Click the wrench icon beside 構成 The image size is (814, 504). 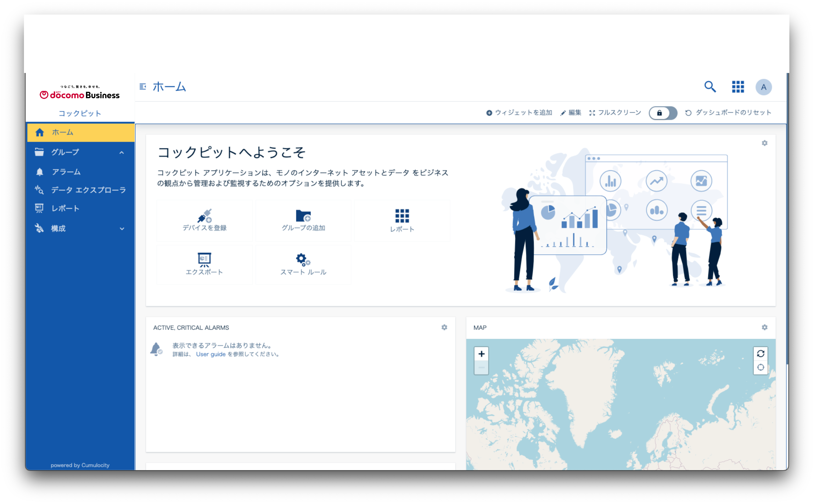[39, 228]
